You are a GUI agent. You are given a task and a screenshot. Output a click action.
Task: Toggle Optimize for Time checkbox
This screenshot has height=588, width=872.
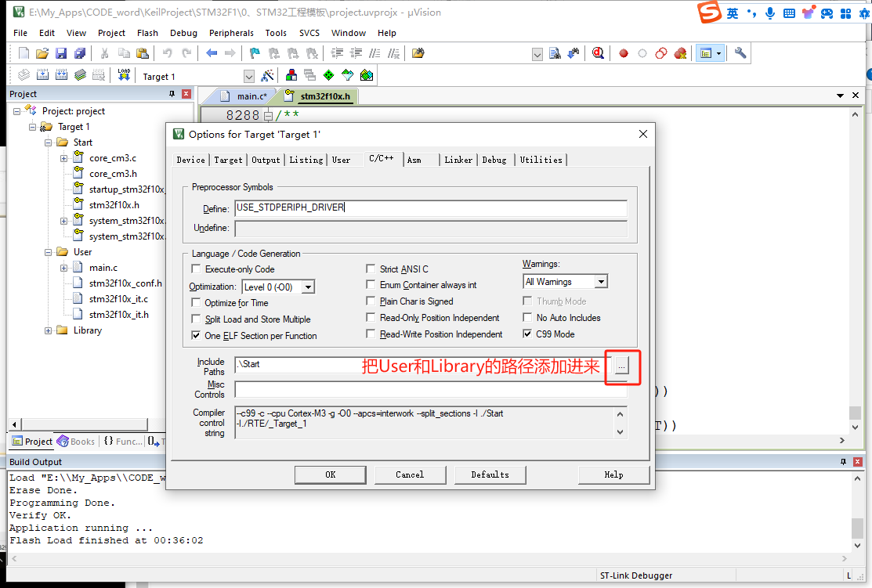tap(196, 302)
